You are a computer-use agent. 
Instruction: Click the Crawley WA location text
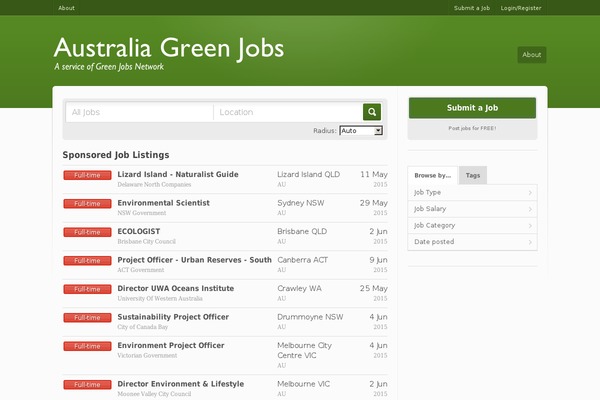tap(300, 288)
